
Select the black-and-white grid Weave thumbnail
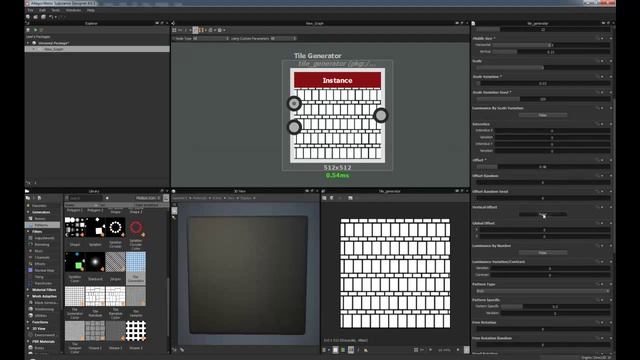[x=136, y=331]
